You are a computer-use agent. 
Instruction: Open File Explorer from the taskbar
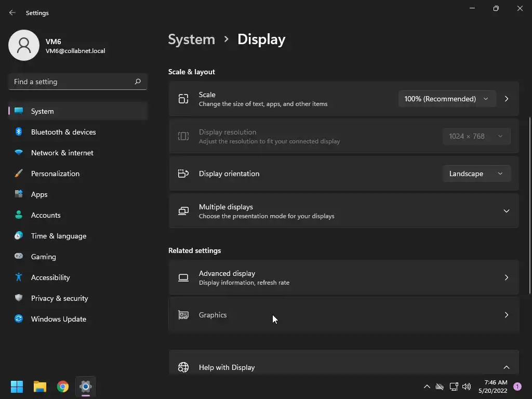39,387
